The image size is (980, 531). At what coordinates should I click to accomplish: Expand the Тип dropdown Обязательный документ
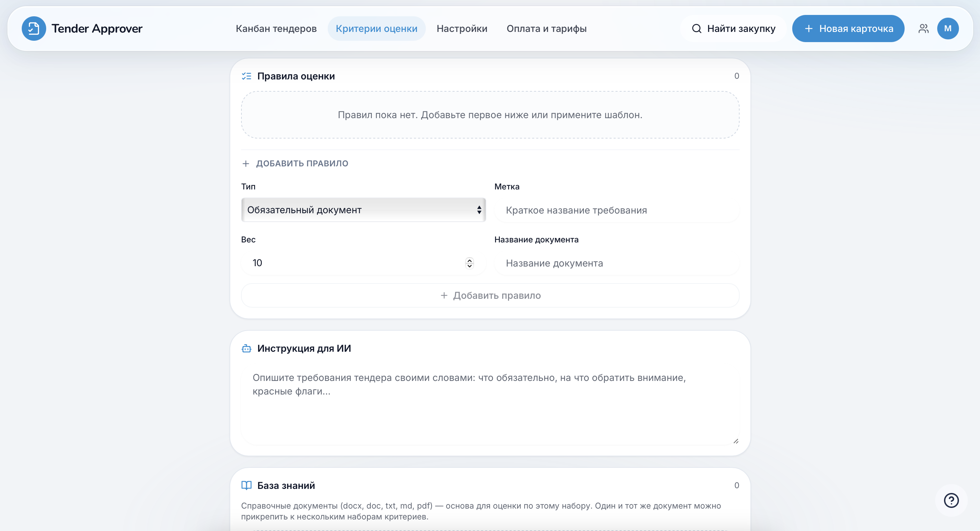click(363, 209)
